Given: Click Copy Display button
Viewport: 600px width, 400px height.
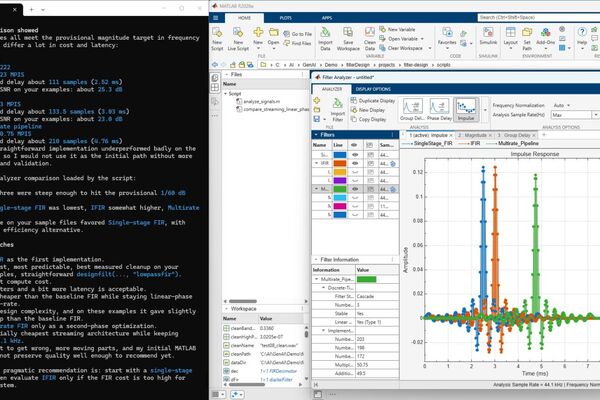Looking at the screenshot, I should pyautogui.click(x=368, y=119).
